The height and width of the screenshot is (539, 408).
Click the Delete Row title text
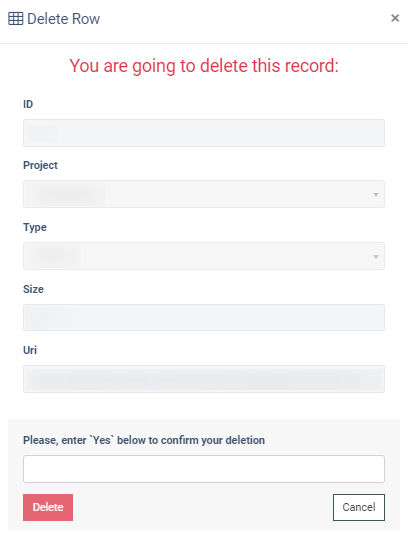(x=64, y=19)
